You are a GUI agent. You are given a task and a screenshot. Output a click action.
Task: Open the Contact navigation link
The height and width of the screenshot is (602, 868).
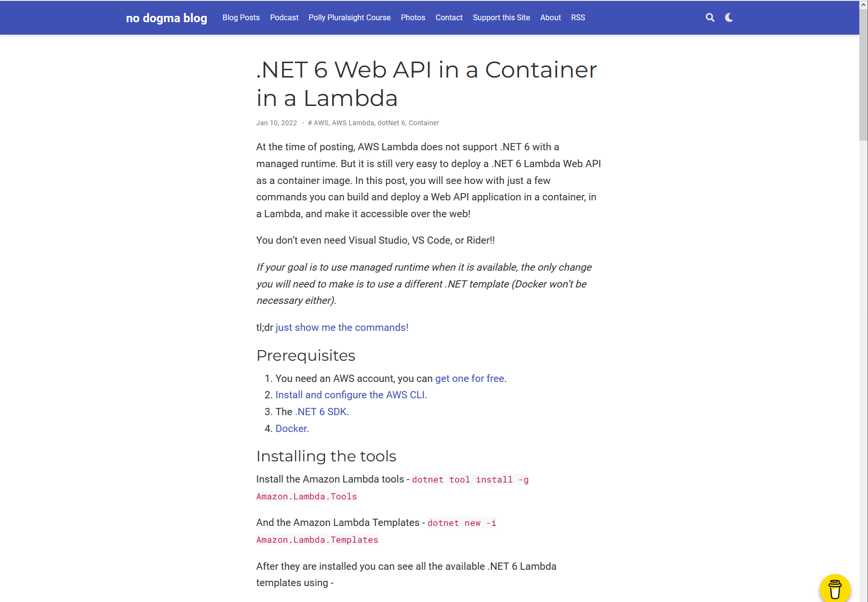coord(449,18)
